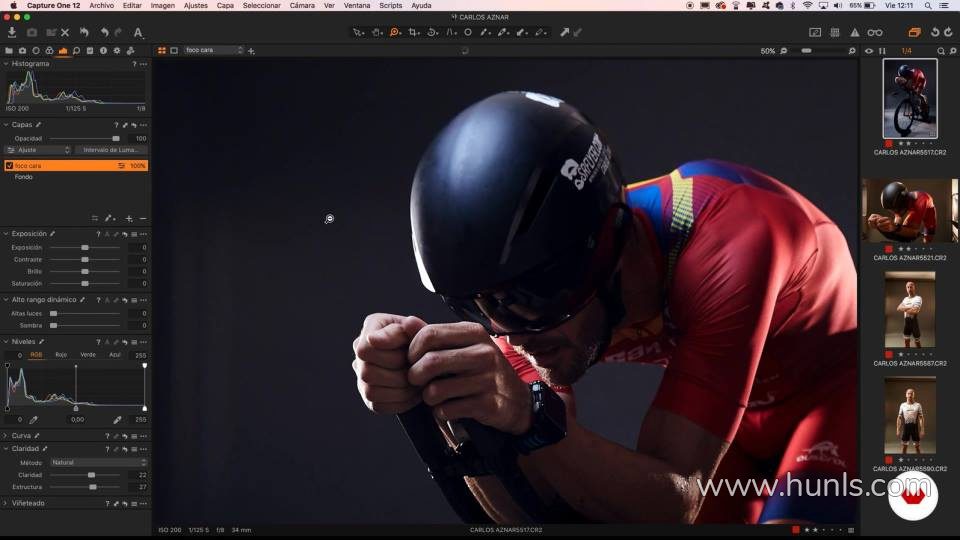
Task: Open the Método Natural dropdown
Action: point(99,462)
